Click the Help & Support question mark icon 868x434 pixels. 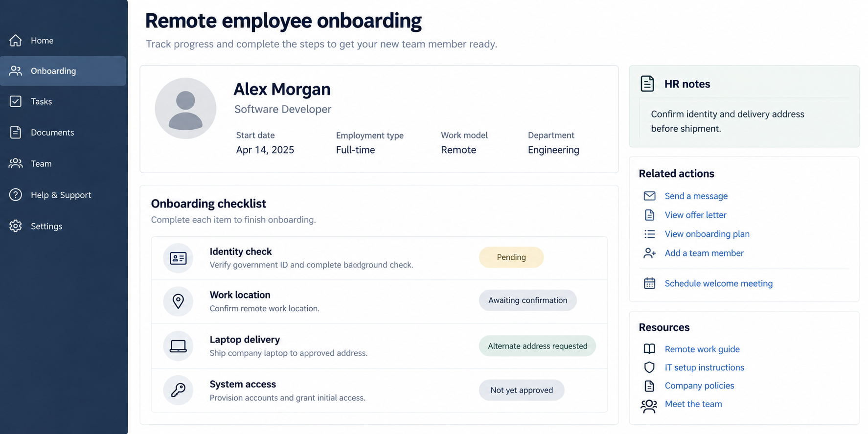coord(16,195)
